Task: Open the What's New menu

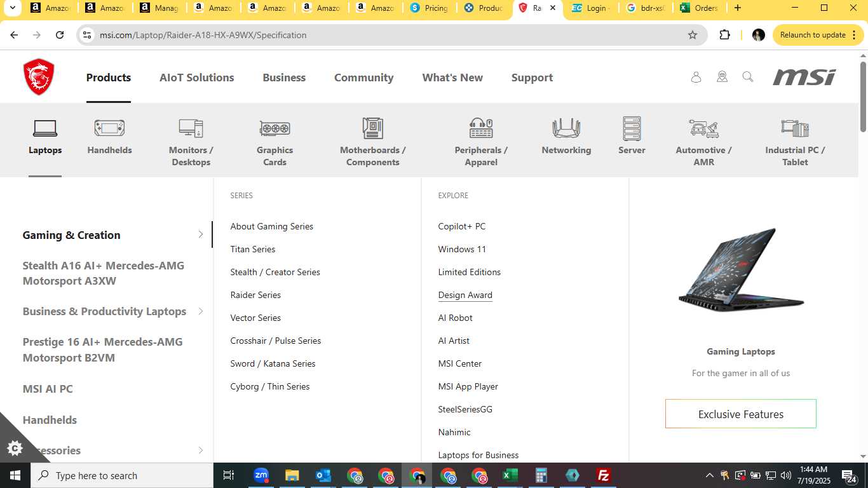Action: pos(452,78)
